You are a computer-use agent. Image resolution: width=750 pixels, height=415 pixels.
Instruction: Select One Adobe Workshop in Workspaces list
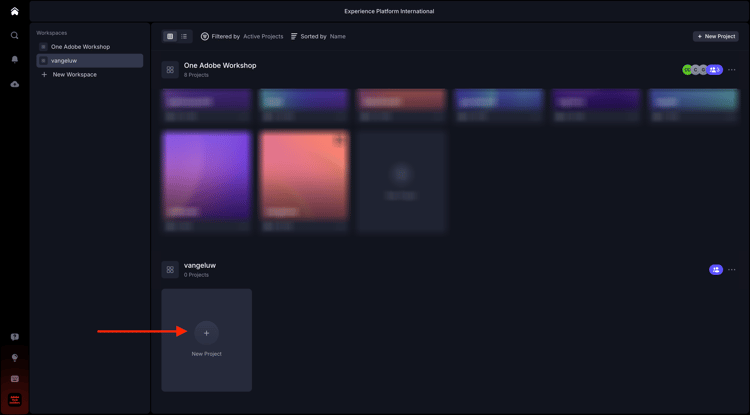89,47
